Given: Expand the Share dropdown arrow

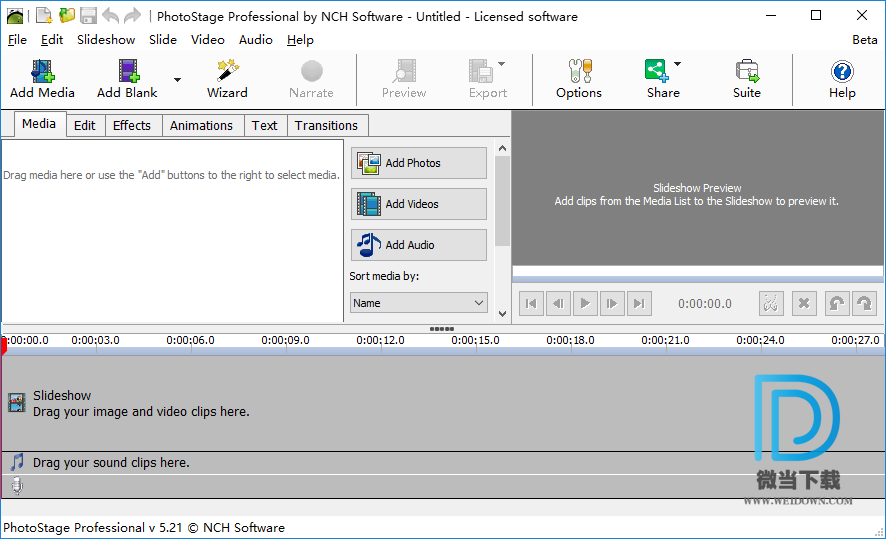Looking at the screenshot, I should click(678, 65).
